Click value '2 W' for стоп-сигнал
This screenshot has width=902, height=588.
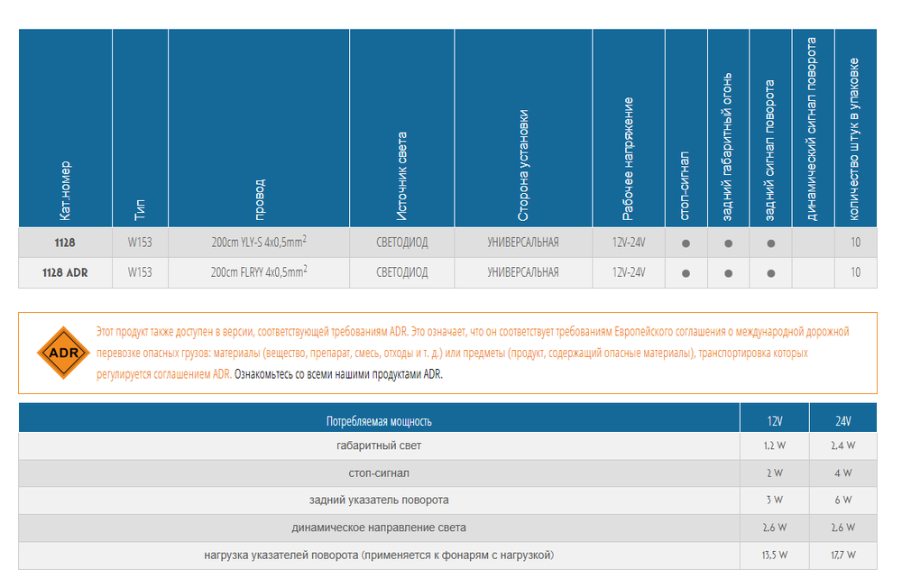(774, 473)
